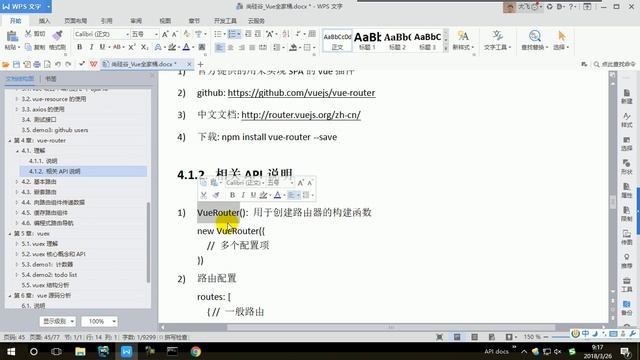This screenshot has height=360, width=640.
Task: Open File Explorer from the taskbar
Action: coord(80,351)
